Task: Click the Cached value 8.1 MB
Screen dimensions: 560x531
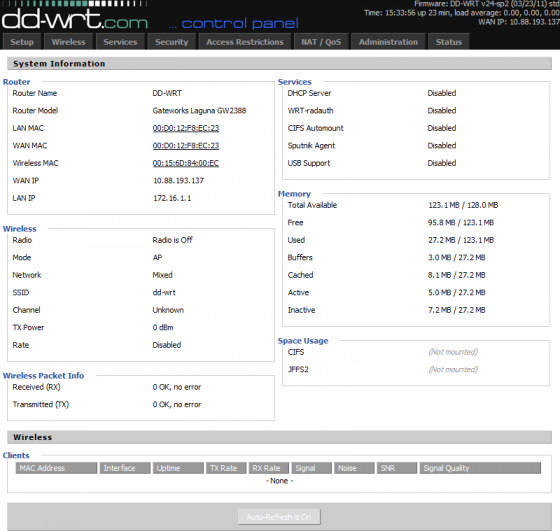Action: tap(439, 275)
